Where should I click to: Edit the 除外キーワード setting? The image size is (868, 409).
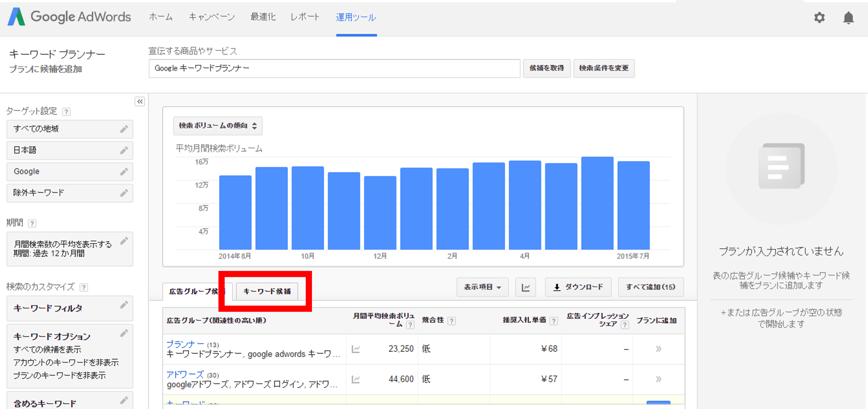point(123,193)
